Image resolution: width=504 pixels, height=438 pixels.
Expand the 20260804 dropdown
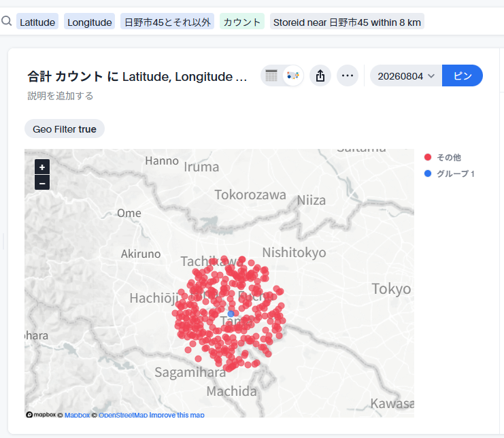click(406, 76)
